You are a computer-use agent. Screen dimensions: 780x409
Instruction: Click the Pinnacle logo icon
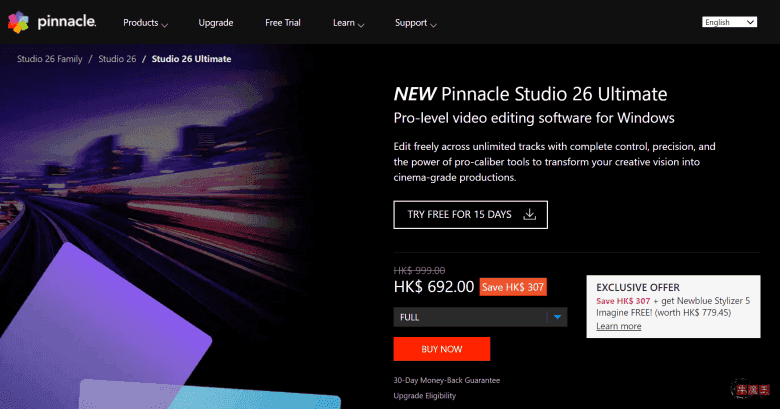pos(22,21)
